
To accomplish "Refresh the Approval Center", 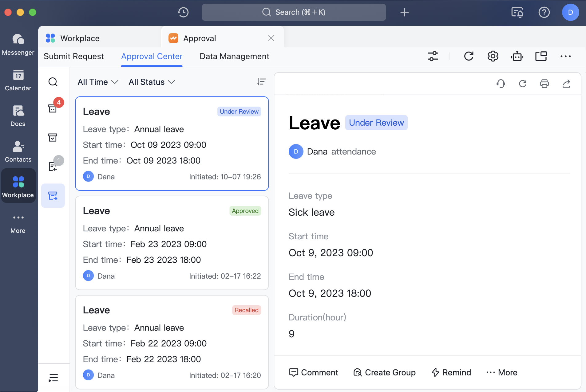I will coord(468,56).
